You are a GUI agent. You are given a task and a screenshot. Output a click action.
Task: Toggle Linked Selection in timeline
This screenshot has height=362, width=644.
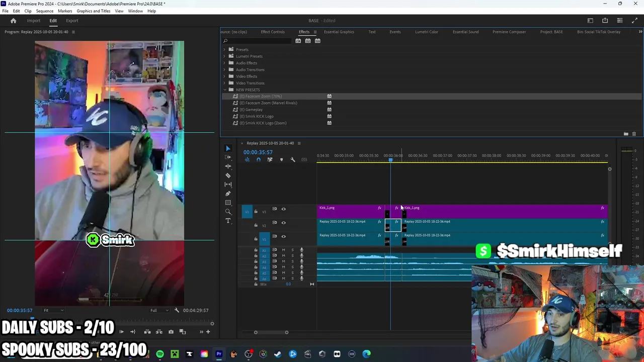[x=270, y=160]
